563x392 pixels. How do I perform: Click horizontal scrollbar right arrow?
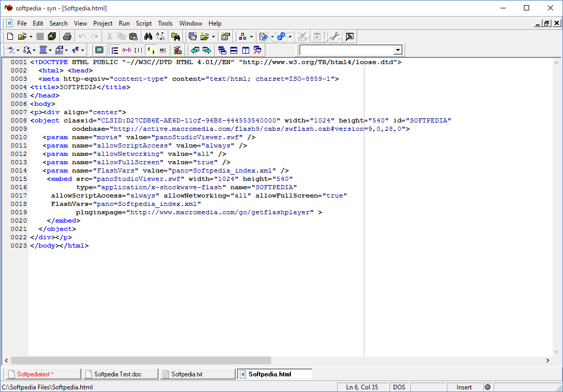point(548,360)
